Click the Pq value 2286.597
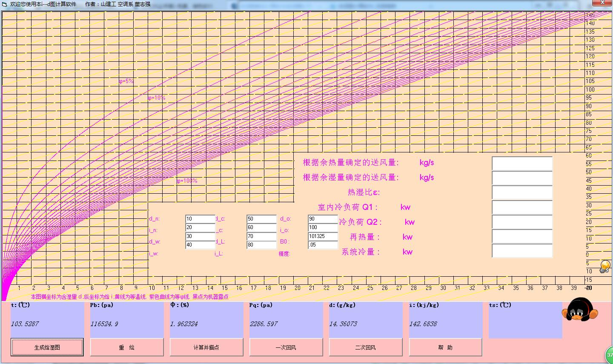This screenshot has height=364, width=613. pyautogui.click(x=264, y=324)
